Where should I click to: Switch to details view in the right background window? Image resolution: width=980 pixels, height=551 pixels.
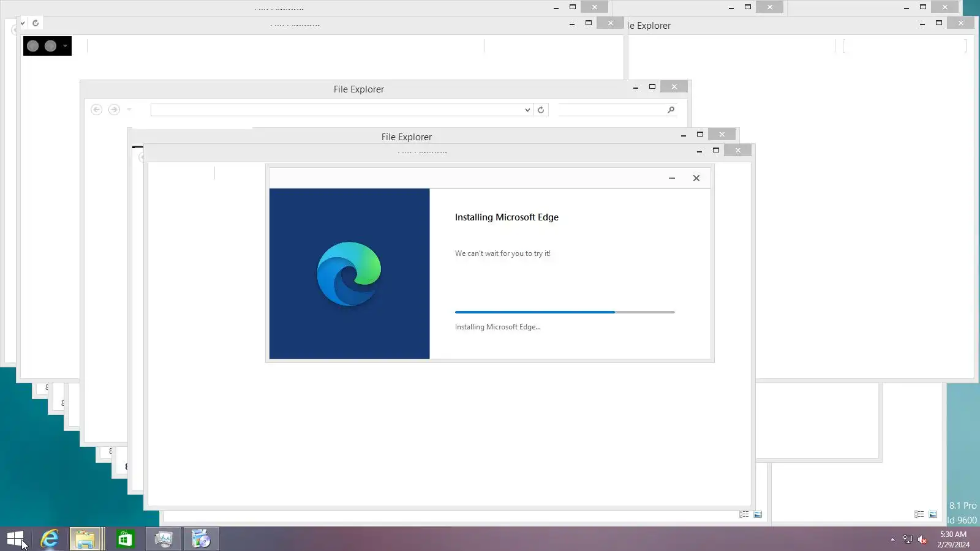pos(919,515)
